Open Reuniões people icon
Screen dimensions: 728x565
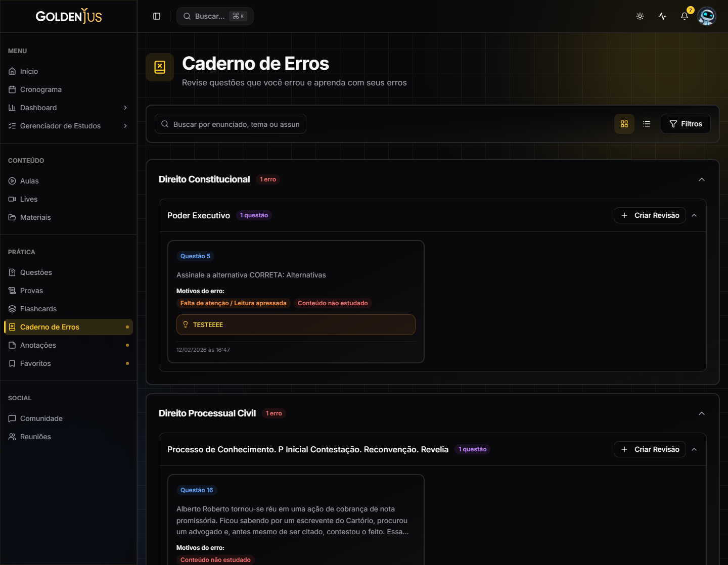pyautogui.click(x=12, y=437)
